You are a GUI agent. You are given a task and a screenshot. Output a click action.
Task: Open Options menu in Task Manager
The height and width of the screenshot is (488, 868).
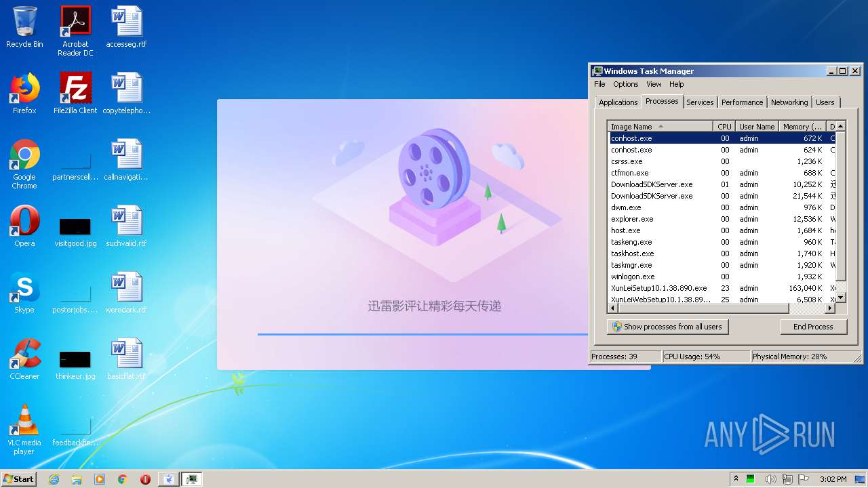626,84
